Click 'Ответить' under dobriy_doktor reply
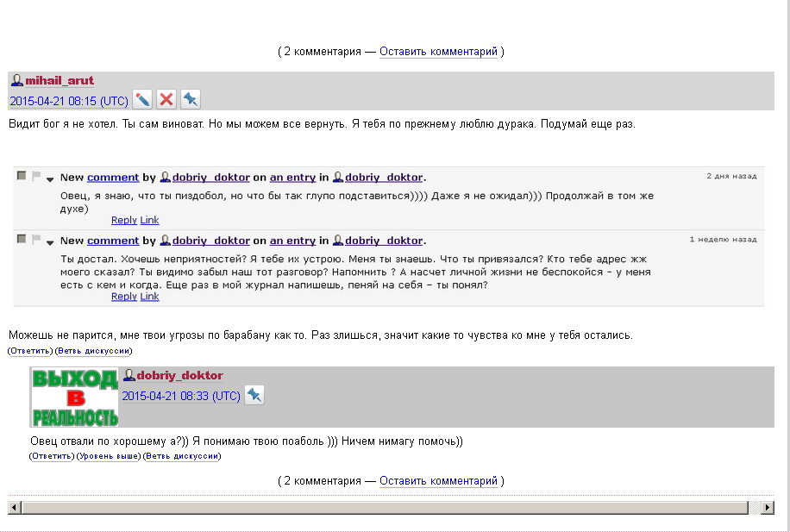Viewport: 790px width, 532px height. pos(52,456)
